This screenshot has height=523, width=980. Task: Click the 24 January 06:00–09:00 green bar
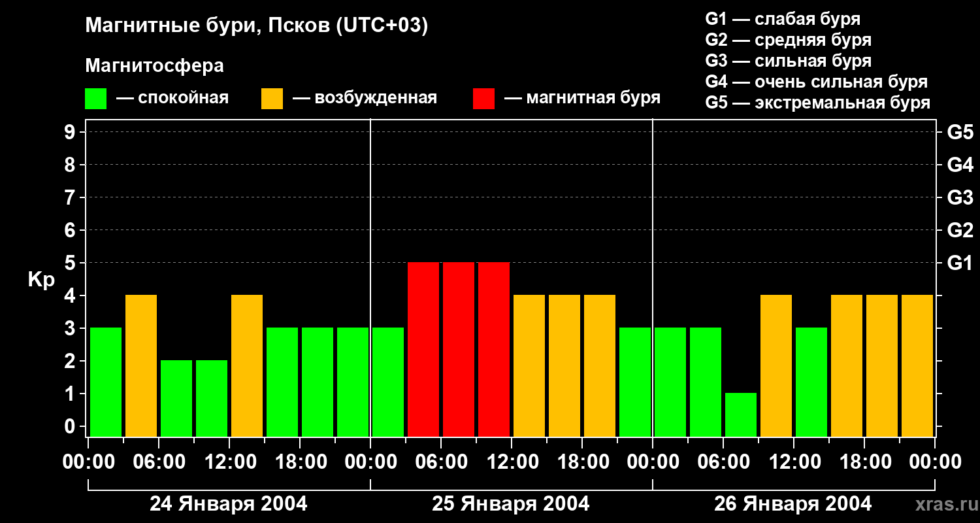176,398
